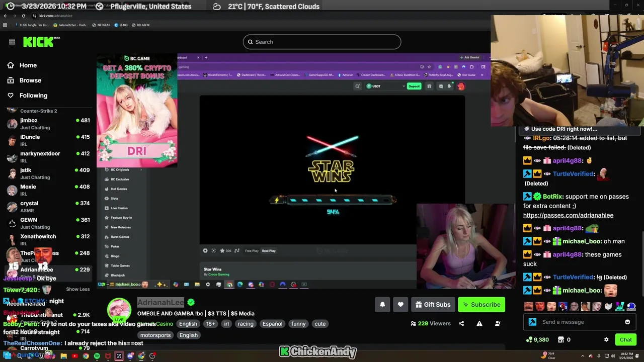Open the chat emoji picker

(627, 322)
